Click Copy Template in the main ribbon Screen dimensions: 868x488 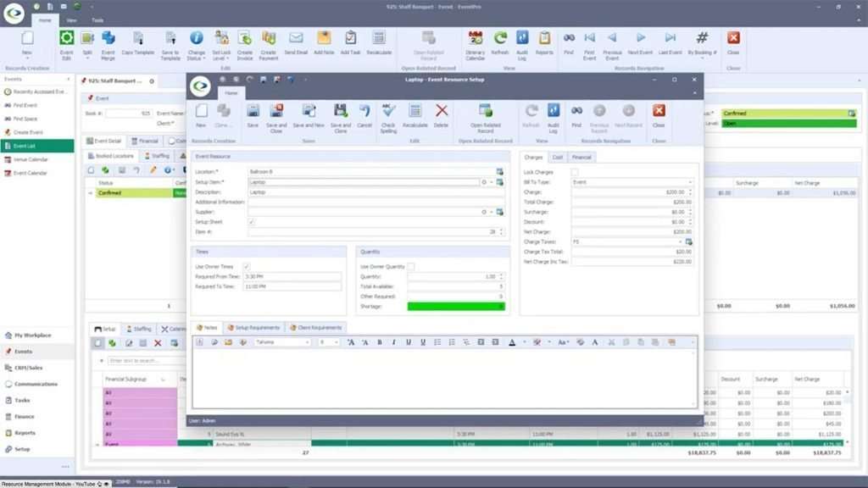(138, 43)
